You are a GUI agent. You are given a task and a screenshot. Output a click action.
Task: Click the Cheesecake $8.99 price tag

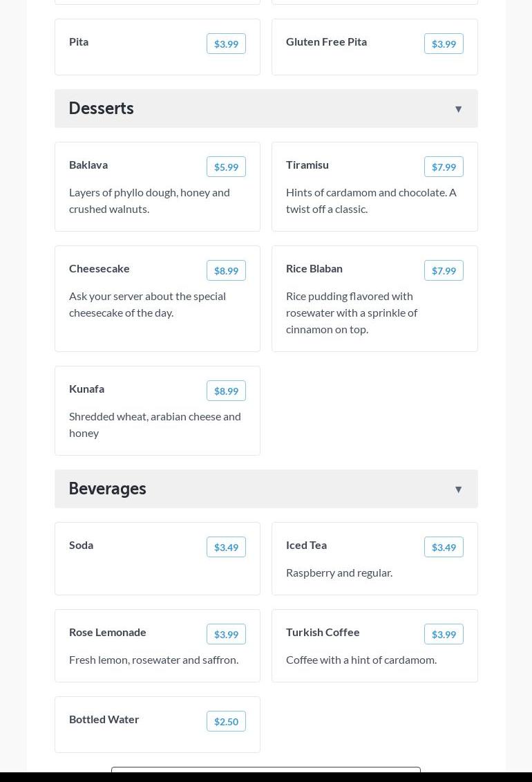(226, 270)
